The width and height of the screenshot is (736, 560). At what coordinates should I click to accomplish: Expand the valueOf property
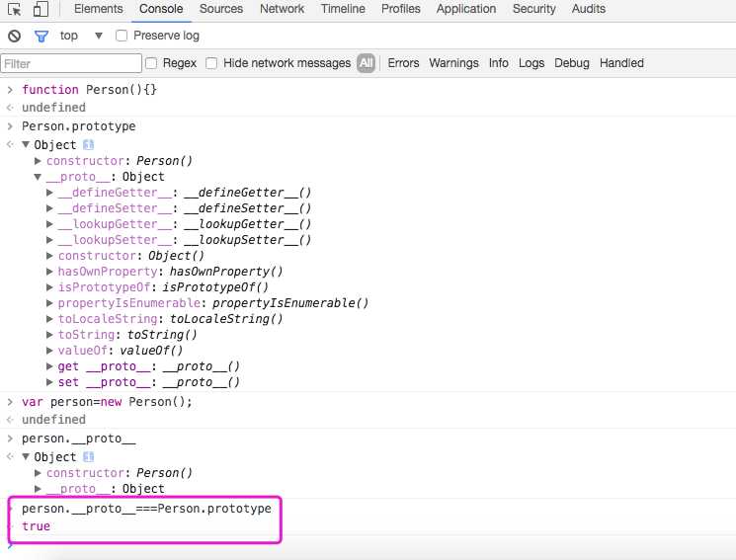(x=49, y=351)
